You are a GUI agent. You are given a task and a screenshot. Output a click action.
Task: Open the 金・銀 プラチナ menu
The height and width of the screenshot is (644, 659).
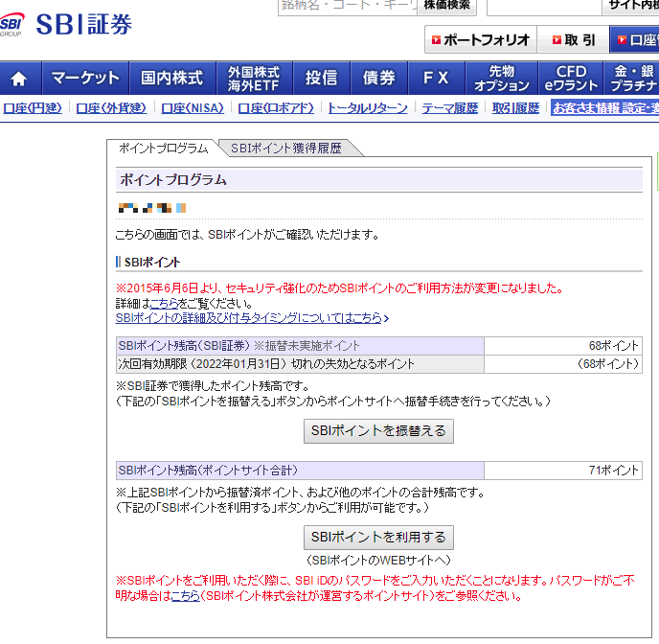(631, 79)
